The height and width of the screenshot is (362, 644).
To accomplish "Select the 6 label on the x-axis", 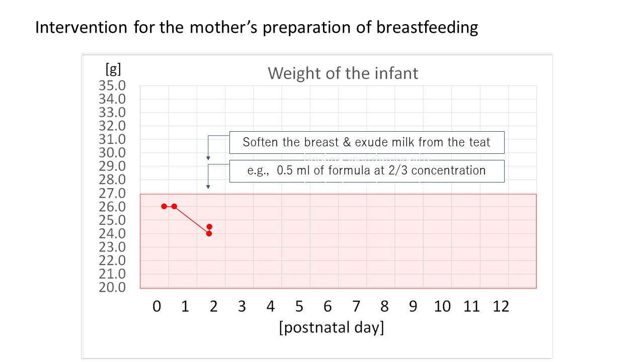I will click(328, 306).
